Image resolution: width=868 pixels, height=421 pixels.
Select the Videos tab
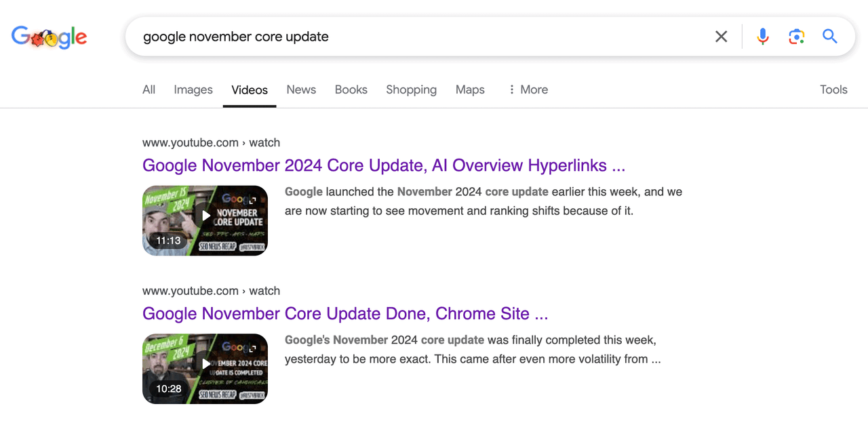250,89
